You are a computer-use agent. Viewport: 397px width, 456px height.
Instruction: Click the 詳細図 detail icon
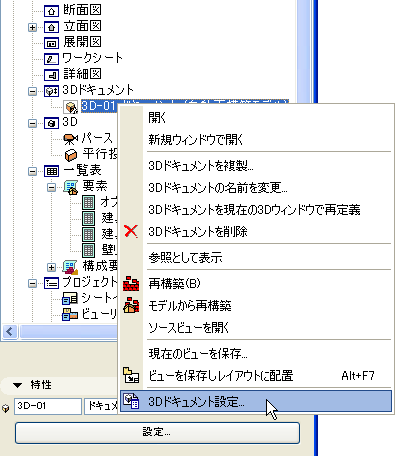pyautogui.click(x=51, y=75)
